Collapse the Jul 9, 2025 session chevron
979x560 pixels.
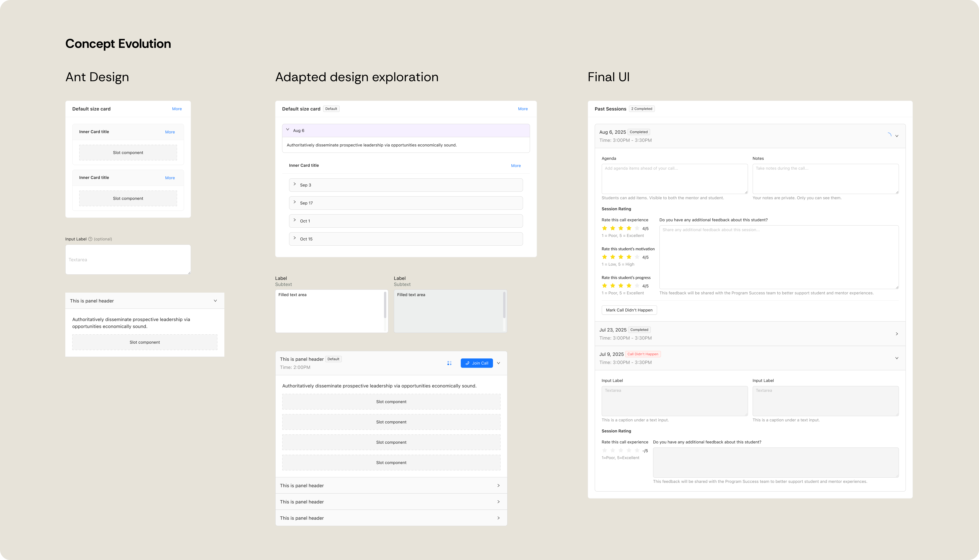(x=897, y=358)
